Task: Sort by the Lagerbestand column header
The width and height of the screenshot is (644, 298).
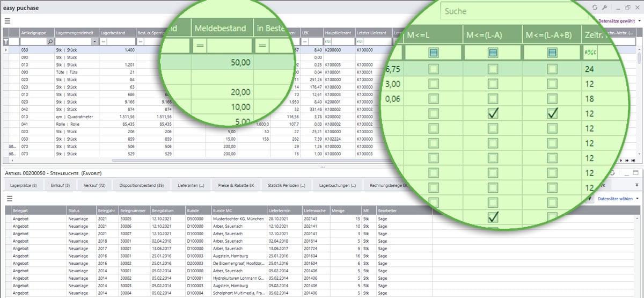Action: point(117,33)
